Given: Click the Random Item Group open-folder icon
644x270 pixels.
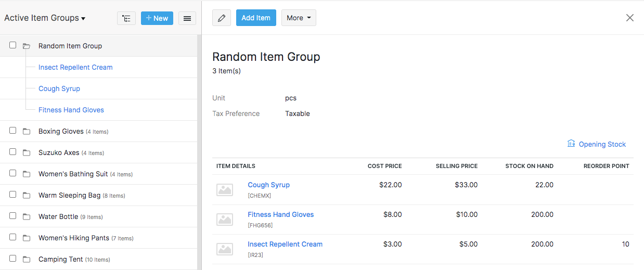Looking at the screenshot, I should coord(27,46).
